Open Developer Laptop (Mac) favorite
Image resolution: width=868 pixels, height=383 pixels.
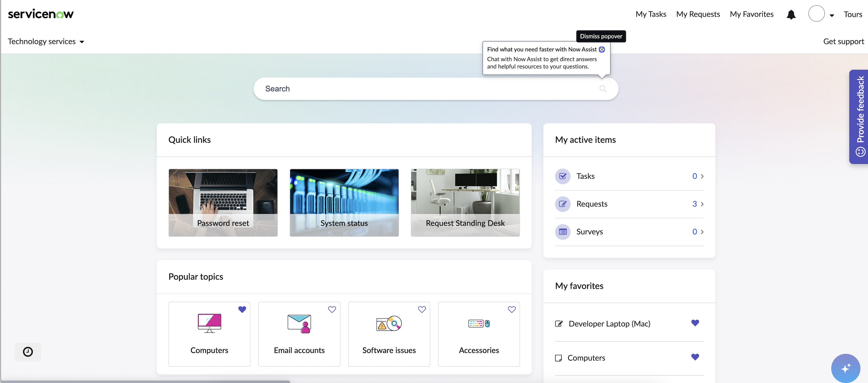pos(609,324)
